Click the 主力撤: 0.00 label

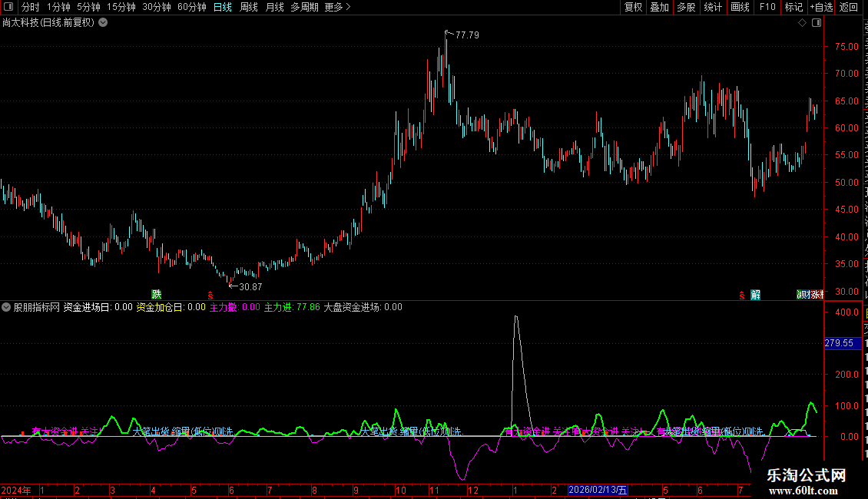coord(235,307)
